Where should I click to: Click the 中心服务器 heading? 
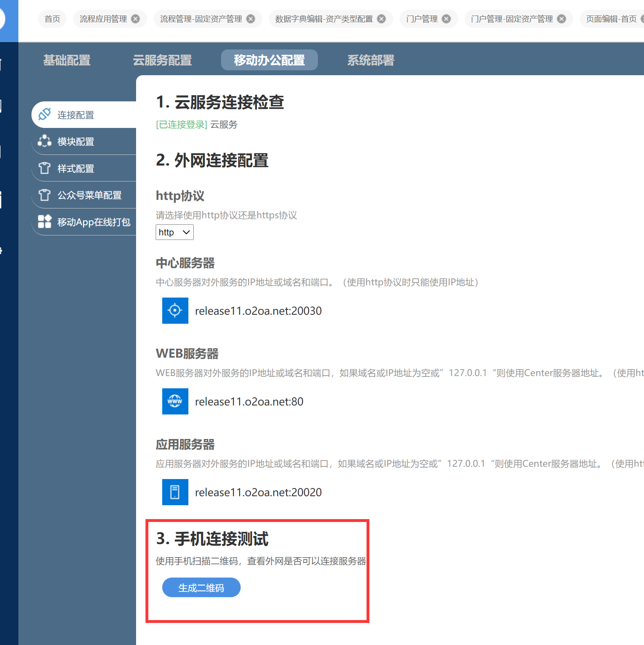tap(186, 263)
